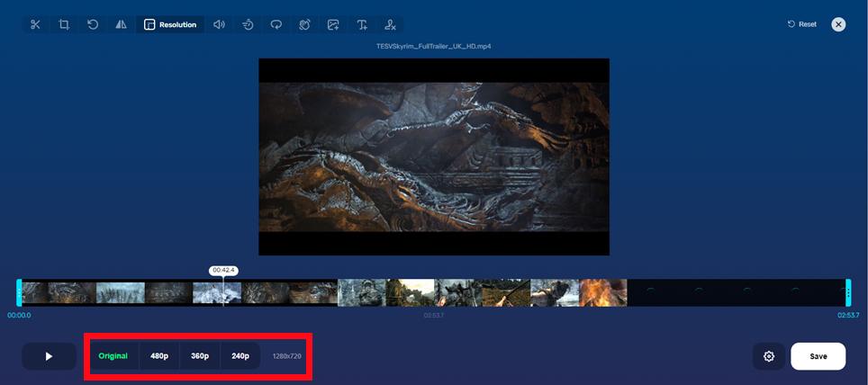Select the Crop tool
This screenshot has width=868, height=385.
[x=64, y=24]
